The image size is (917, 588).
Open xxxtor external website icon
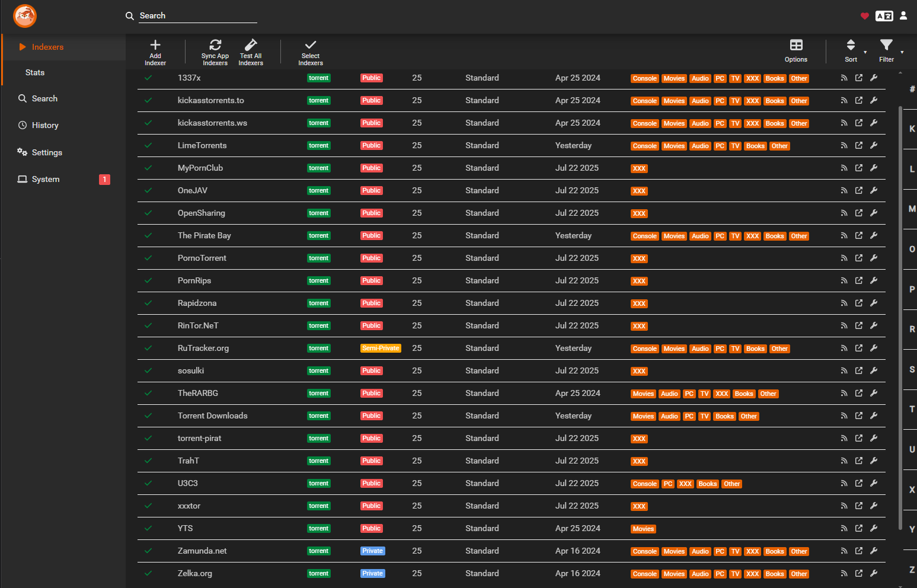[x=859, y=506]
